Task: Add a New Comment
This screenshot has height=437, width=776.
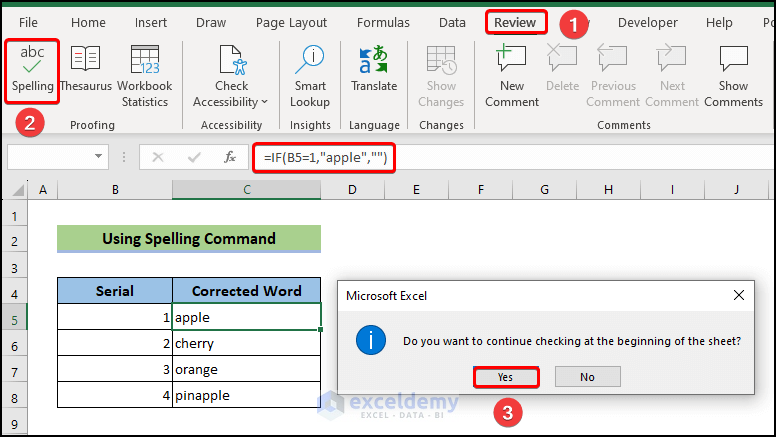Action: coord(512,76)
